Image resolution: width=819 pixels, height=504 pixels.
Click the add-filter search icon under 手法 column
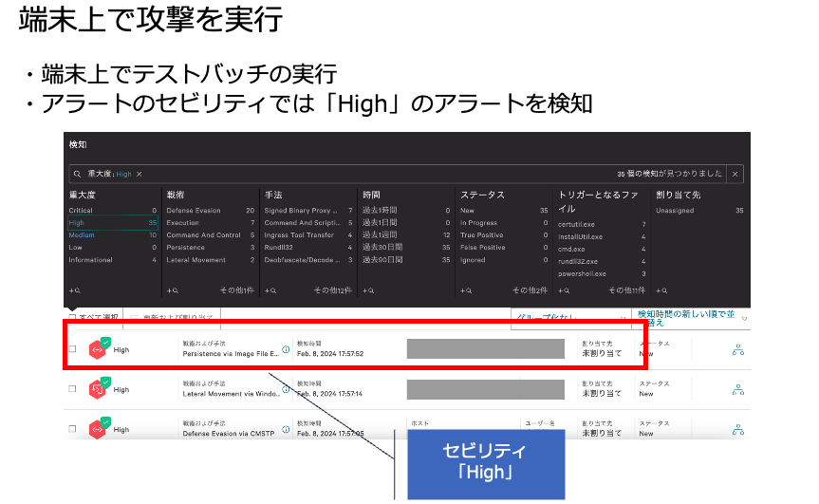[270, 290]
